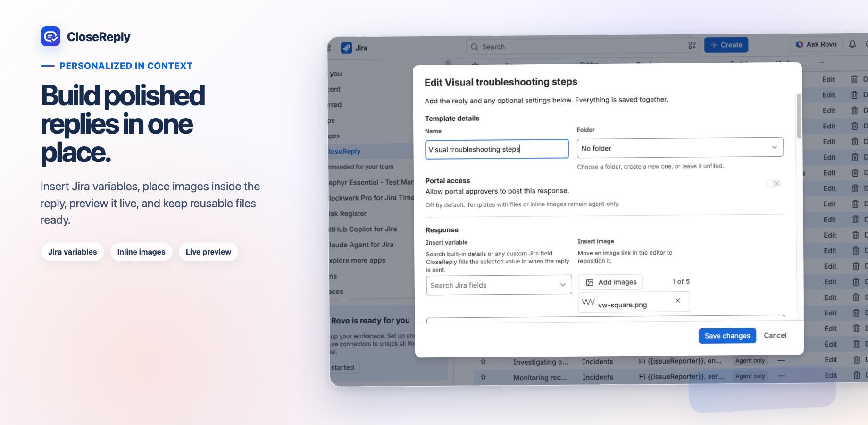Open the Search Jira fields dropdown
Image resolution: width=868 pixels, height=425 pixels.
(499, 285)
